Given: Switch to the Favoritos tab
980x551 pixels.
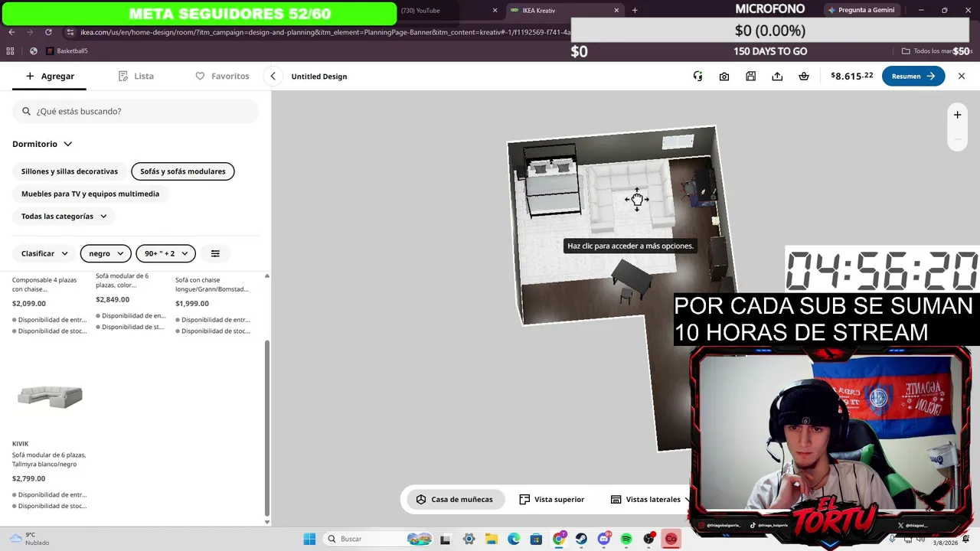Looking at the screenshot, I should (x=222, y=77).
